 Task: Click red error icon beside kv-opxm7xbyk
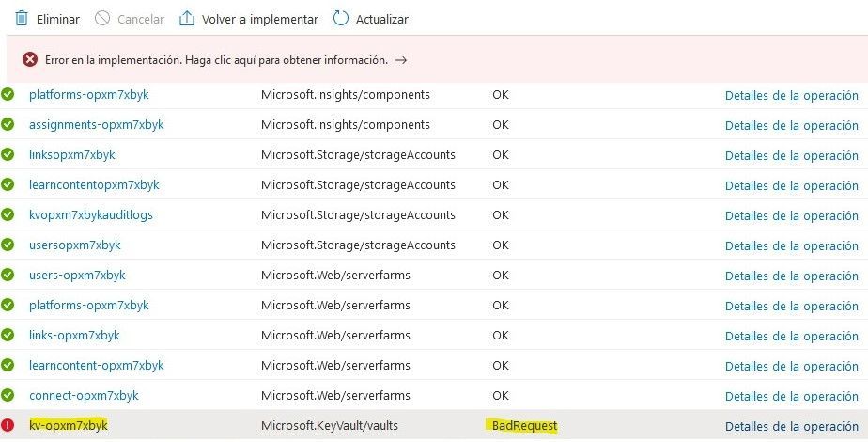(x=8, y=426)
